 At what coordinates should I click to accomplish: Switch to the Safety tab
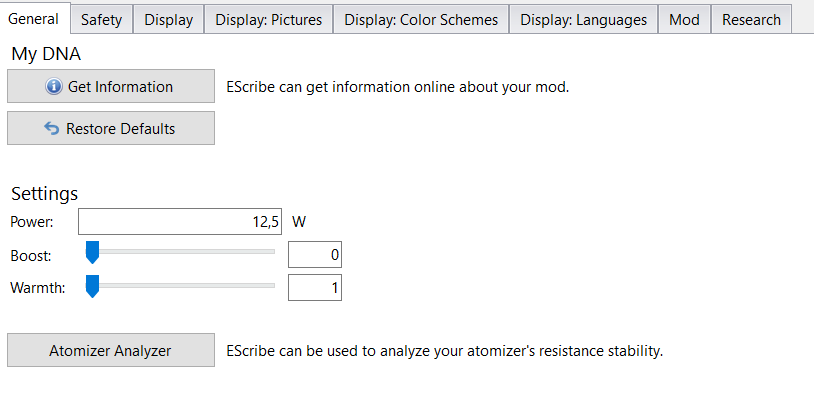click(101, 19)
